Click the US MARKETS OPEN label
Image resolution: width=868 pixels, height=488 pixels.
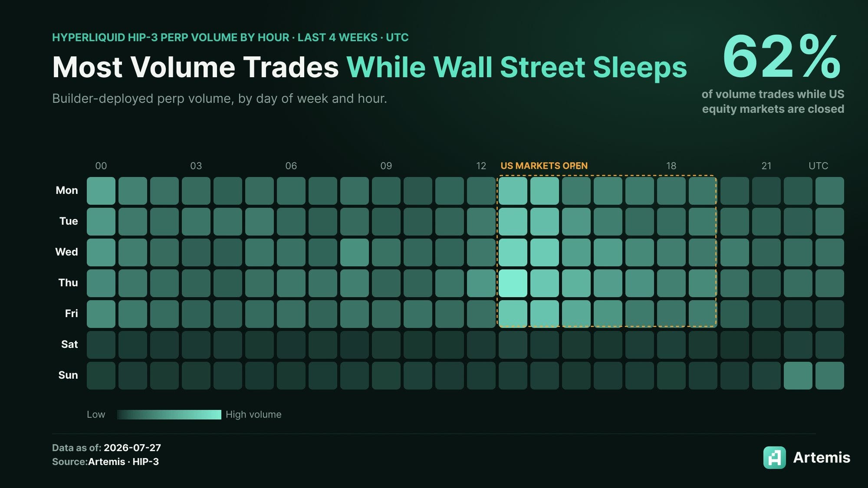point(544,166)
